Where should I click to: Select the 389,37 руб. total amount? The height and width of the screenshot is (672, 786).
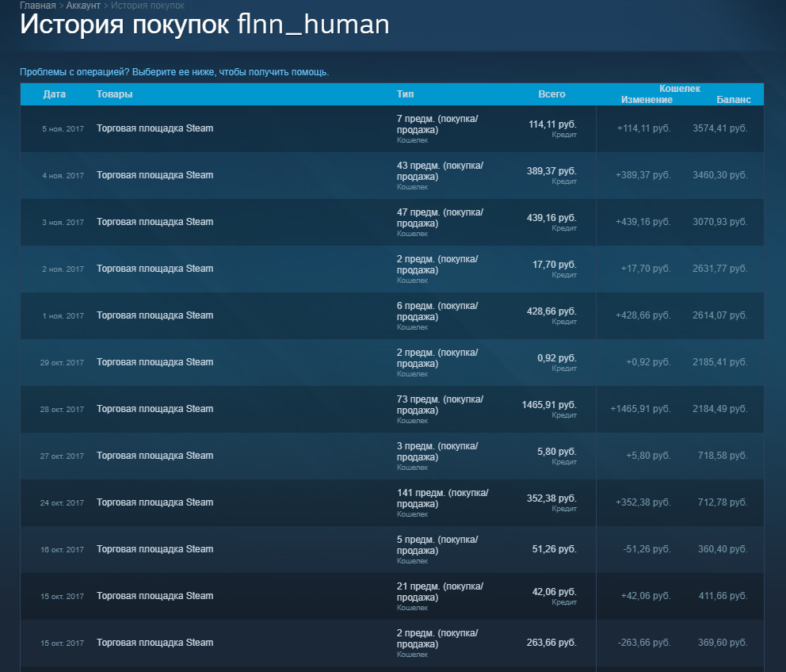551,171
